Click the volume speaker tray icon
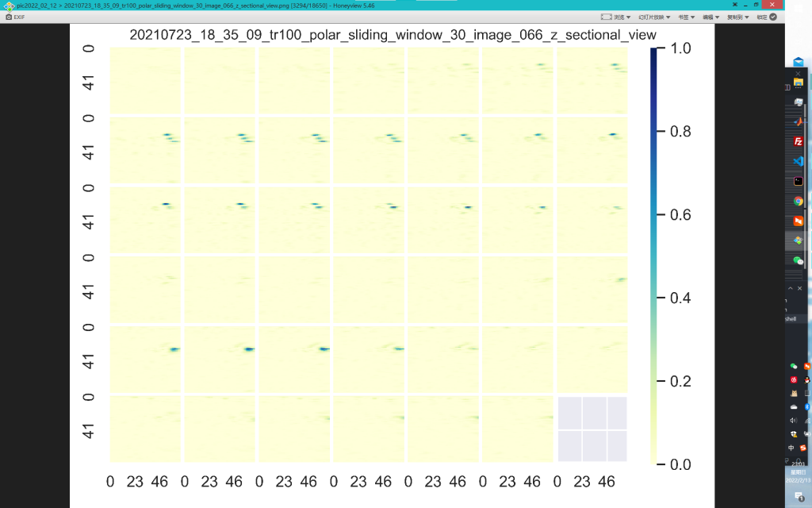The image size is (812, 508). (x=794, y=420)
